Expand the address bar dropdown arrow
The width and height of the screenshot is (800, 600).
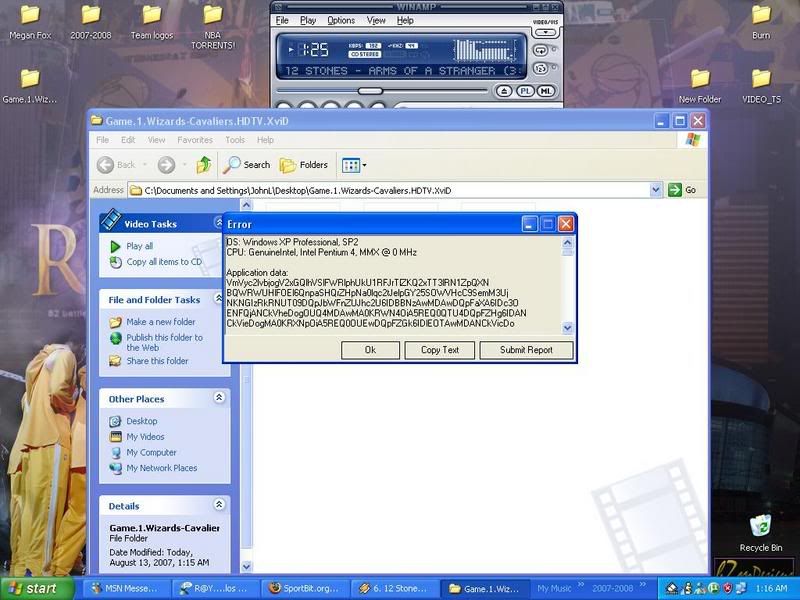pos(656,190)
